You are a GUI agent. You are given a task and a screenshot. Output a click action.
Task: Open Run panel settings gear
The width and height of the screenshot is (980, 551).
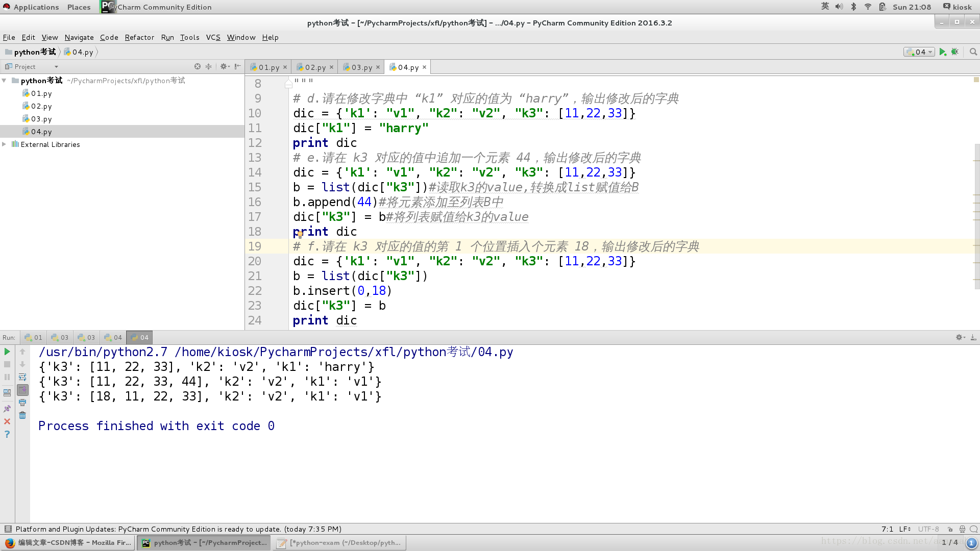tap(960, 337)
